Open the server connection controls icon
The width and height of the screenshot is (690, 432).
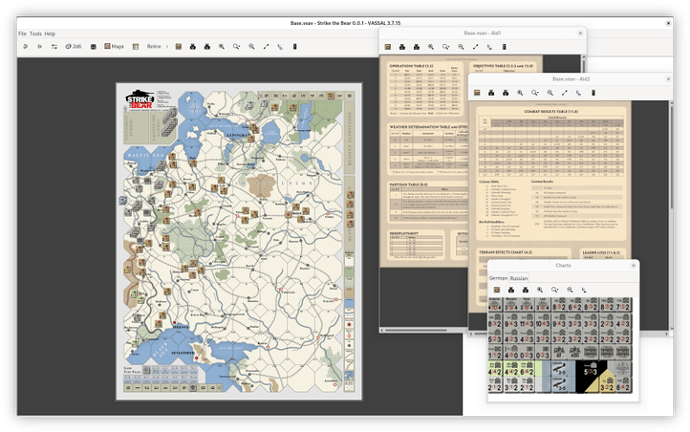[x=54, y=46]
